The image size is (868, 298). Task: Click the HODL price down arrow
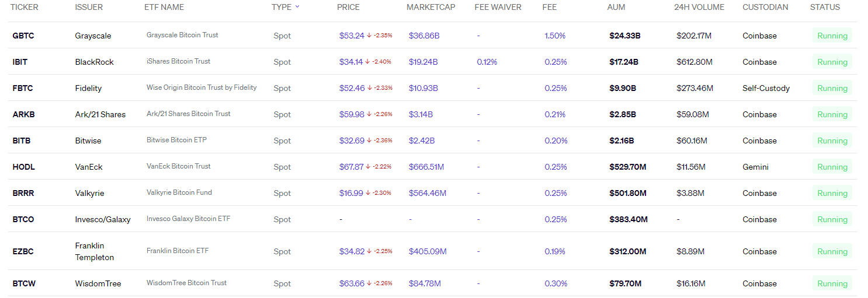coord(369,167)
